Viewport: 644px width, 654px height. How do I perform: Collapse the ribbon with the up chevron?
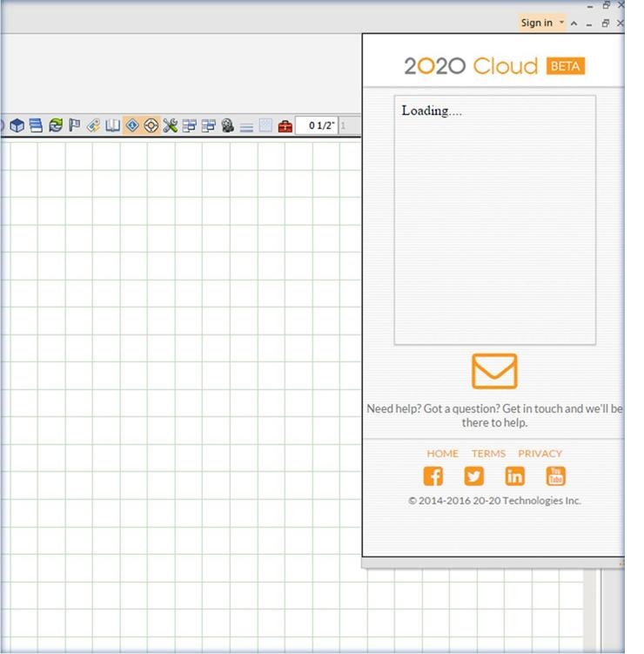click(574, 24)
